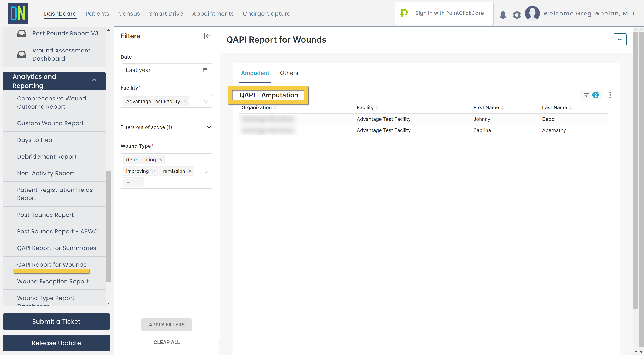Viewport: 644px width, 355px height.
Task: Open the notifications bell icon
Action: [x=503, y=15]
